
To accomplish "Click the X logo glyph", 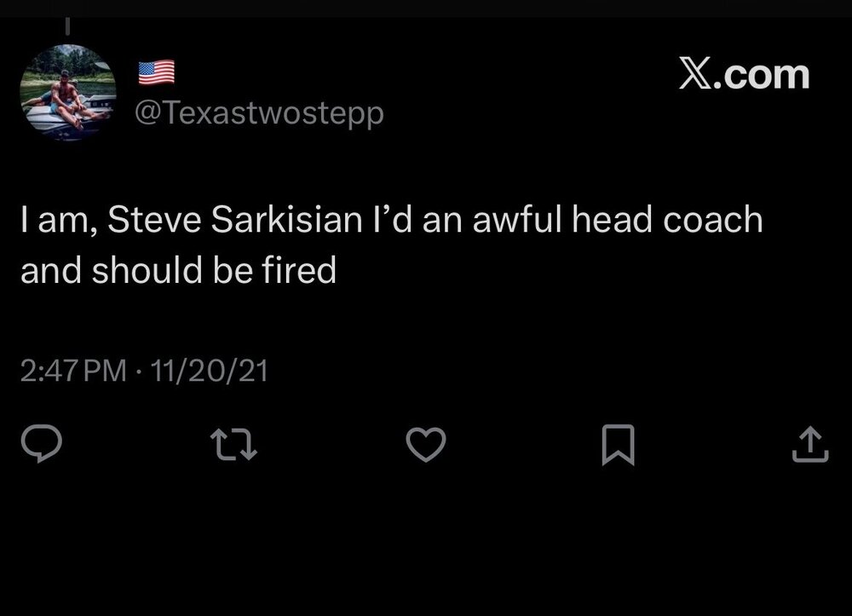I will point(698,74).
